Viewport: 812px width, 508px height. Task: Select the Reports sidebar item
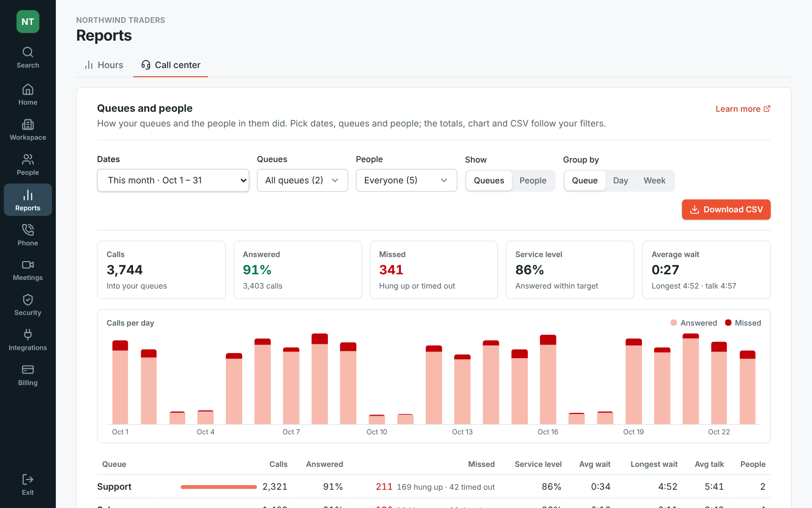pos(28,200)
